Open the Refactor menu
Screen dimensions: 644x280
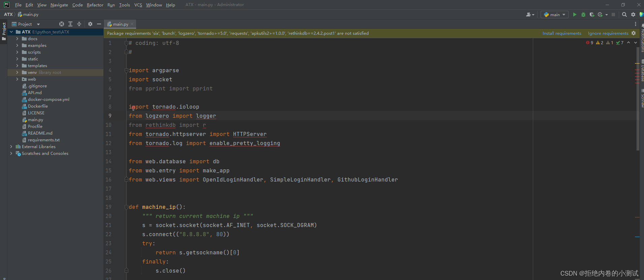click(95, 5)
